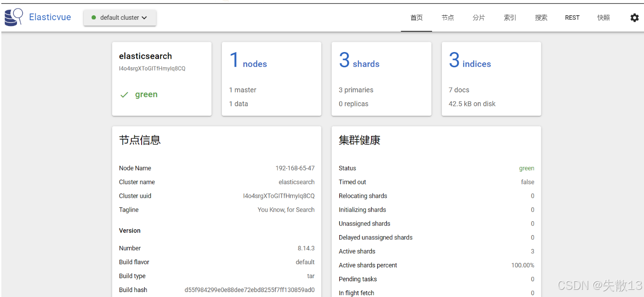644x297 pixels.
Task: Click the '1 master' text
Action: pyautogui.click(x=242, y=90)
